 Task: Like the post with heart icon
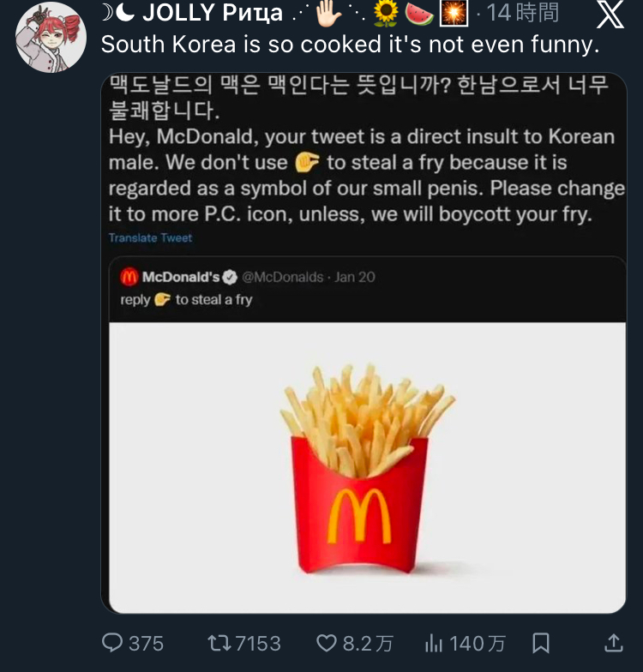click(328, 643)
